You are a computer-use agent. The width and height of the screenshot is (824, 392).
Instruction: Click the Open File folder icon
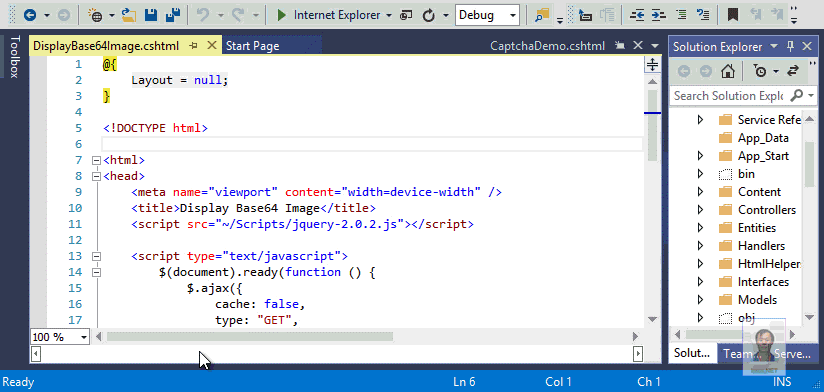pyautogui.click(x=129, y=15)
